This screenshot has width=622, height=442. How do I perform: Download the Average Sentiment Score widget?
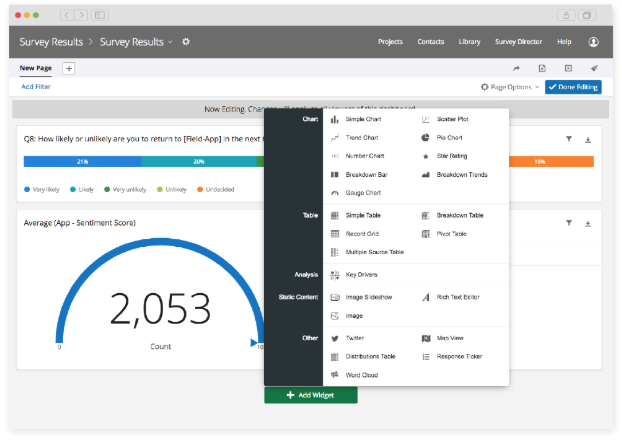[x=588, y=223]
